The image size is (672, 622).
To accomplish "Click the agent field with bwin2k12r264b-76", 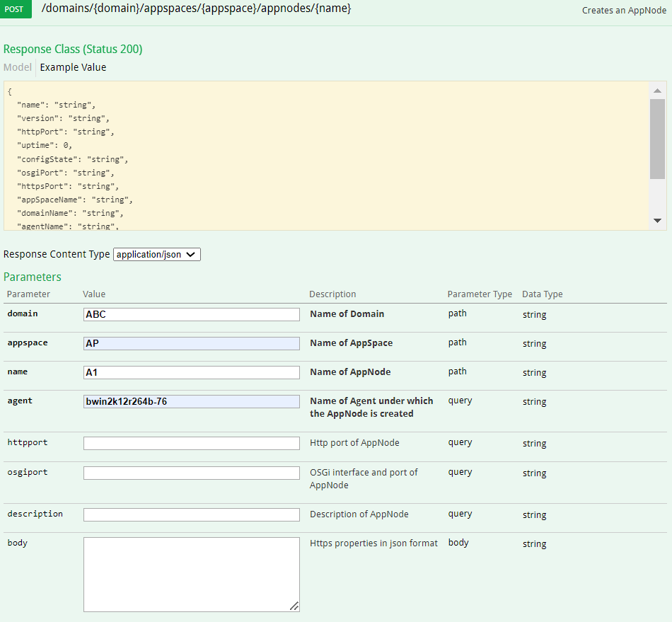I will (191, 401).
